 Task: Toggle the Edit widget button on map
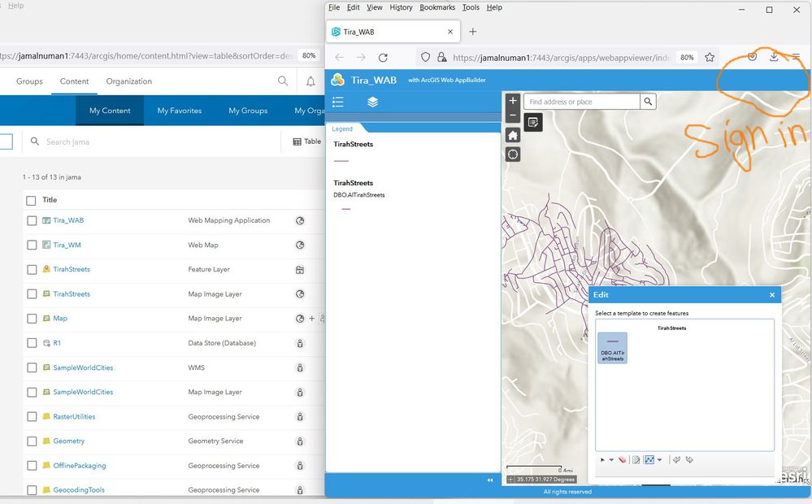[533, 123]
